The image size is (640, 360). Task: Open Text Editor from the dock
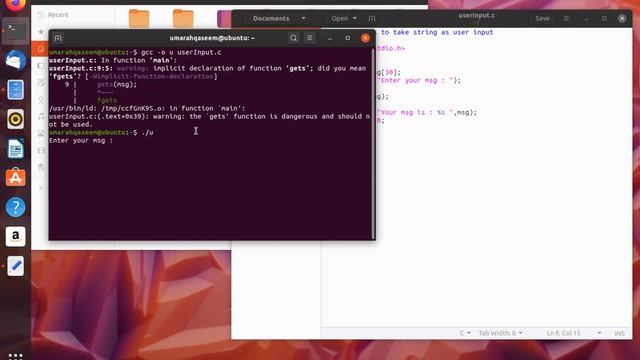click(16, 266)
